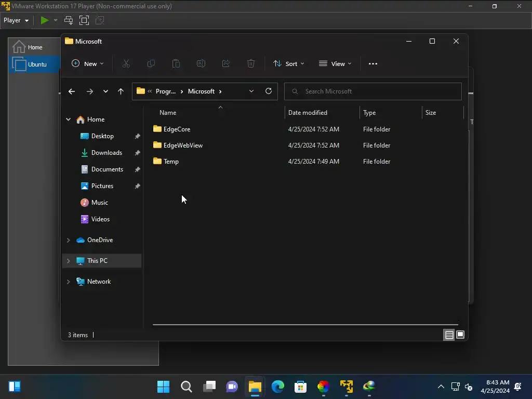This screenshot has height=399, width=532.
Task: Open clock and date in taskbar
Action: [x=495, y=387]
